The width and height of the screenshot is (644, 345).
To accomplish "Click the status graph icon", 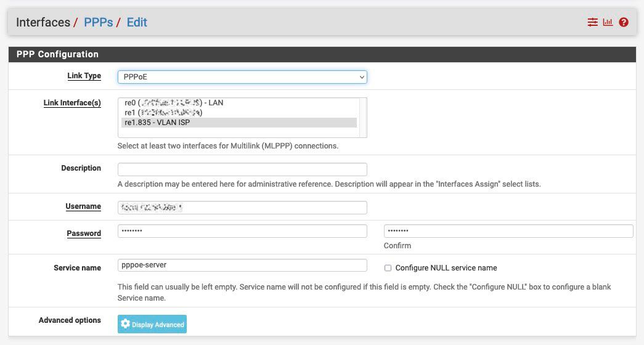I will [x=608, y=22].
